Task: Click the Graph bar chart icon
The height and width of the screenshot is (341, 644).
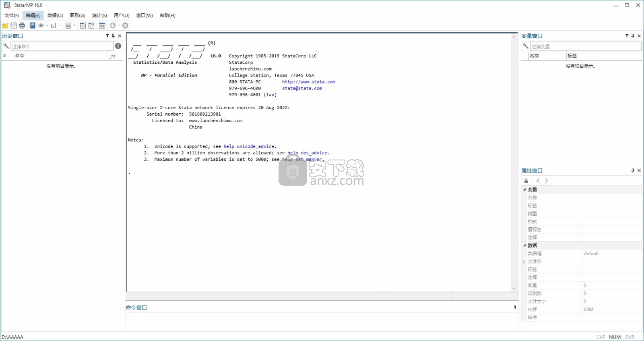Action: 54,25
